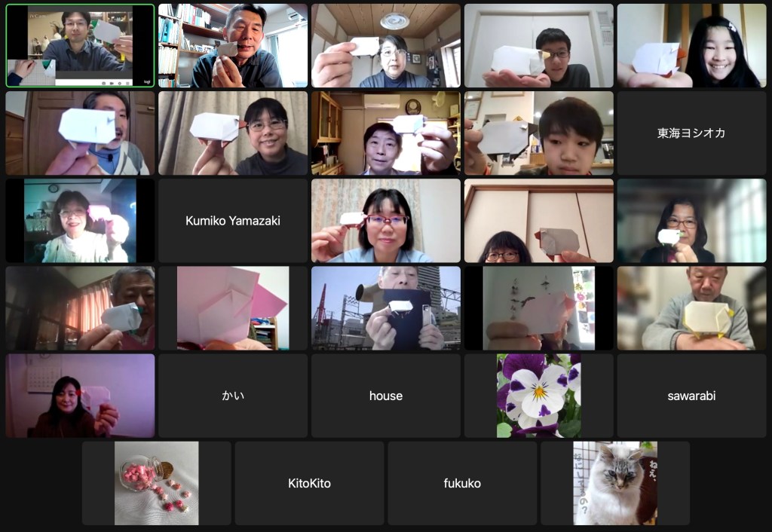Click the video tile with ceiling light
This screenshot has height=532, width=772.
tap(386, 46)
